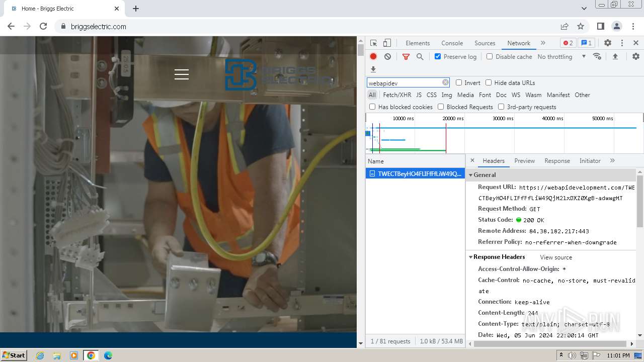Filter requests by Fetch/XHR
This screenshot has width=644, height=362.
(397, 95)
